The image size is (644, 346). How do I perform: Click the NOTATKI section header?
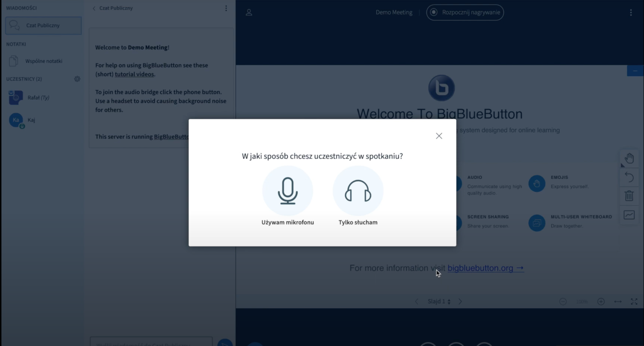tap(16, 44)
